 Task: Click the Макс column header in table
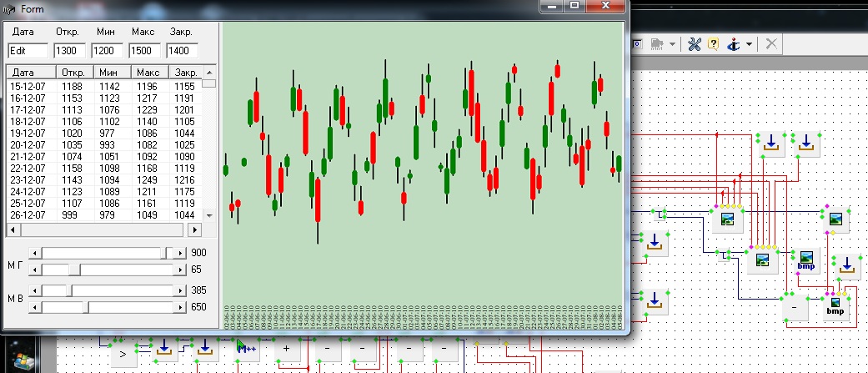point(148,73)
